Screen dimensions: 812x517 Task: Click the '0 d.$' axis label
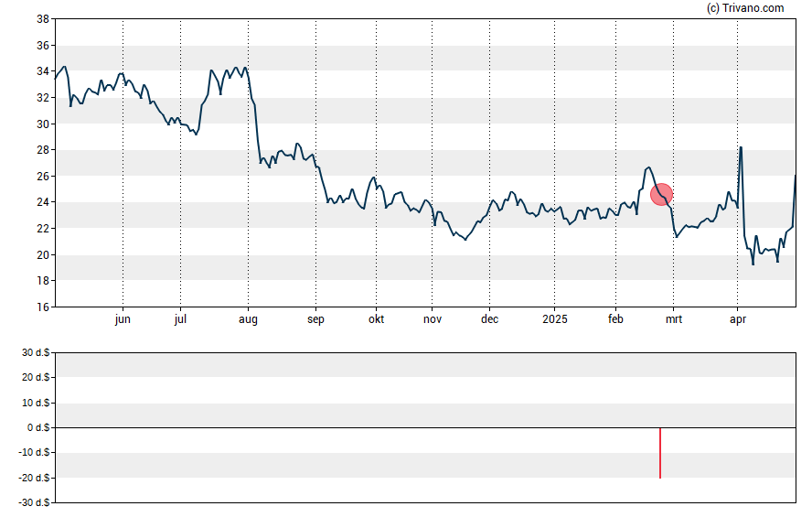point(38,427)
